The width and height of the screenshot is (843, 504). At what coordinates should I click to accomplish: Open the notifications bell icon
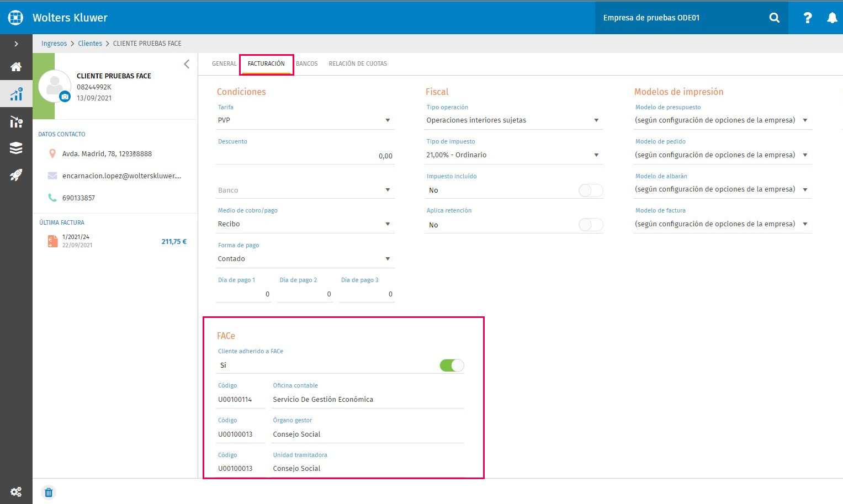point(832,18)
